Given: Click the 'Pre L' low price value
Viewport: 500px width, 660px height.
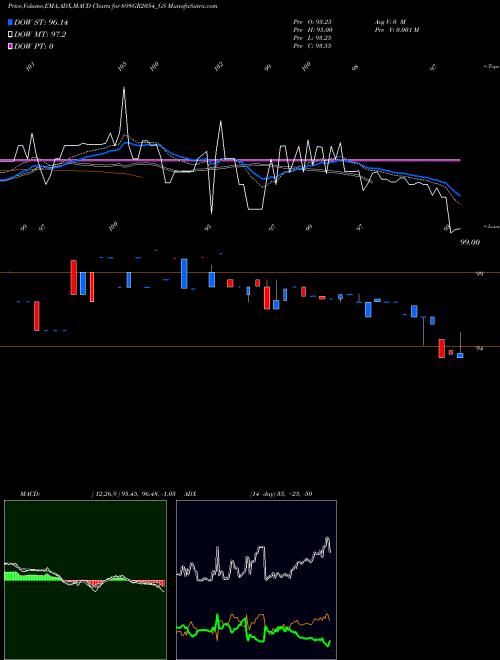Looking at the screenshot, I should (x=312, y=37).
